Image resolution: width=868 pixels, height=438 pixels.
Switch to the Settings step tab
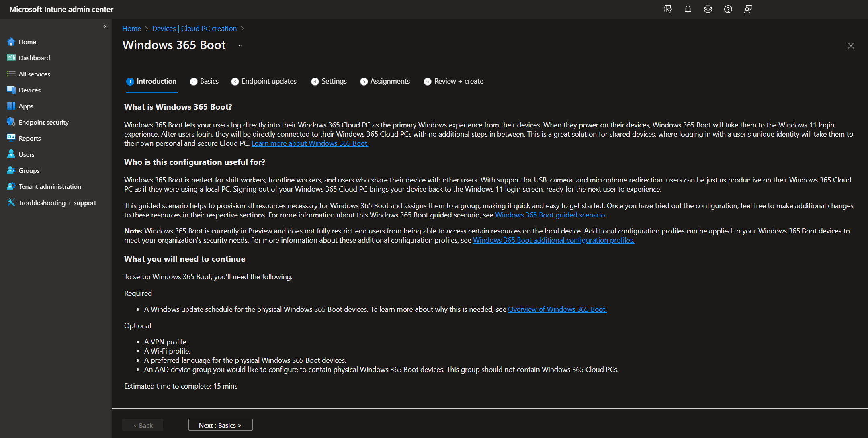tap(329, 81)
